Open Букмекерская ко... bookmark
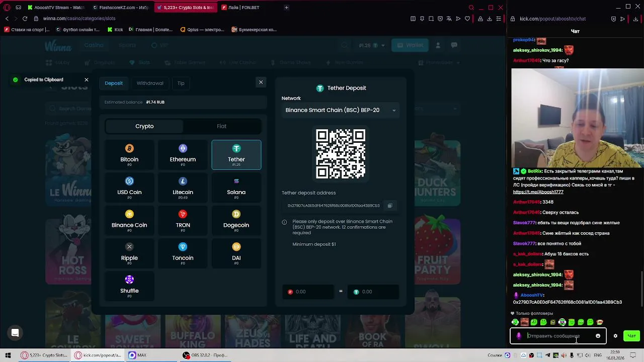 tap(254, 30)
